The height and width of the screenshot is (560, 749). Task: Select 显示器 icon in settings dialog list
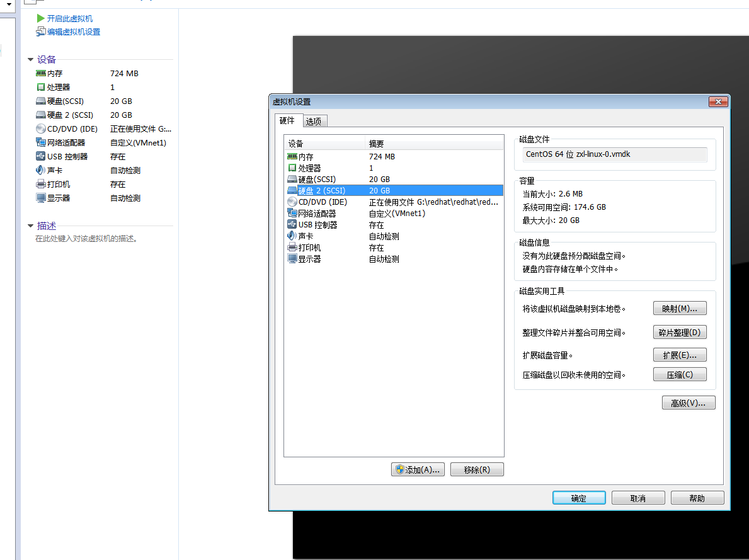pos(292,258)
